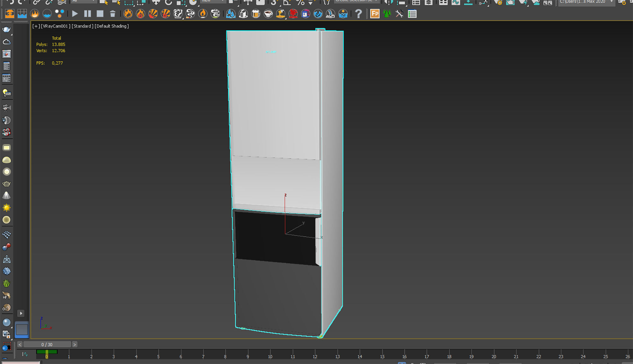Select the milk carton preset icon
Viewport: 633px width, 364px height.
243,14
